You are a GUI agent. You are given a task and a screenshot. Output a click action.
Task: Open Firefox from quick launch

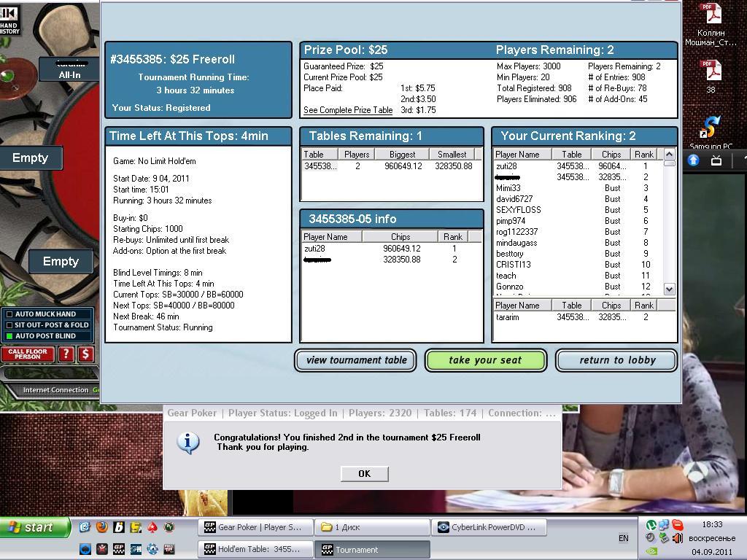click(102, 527)
